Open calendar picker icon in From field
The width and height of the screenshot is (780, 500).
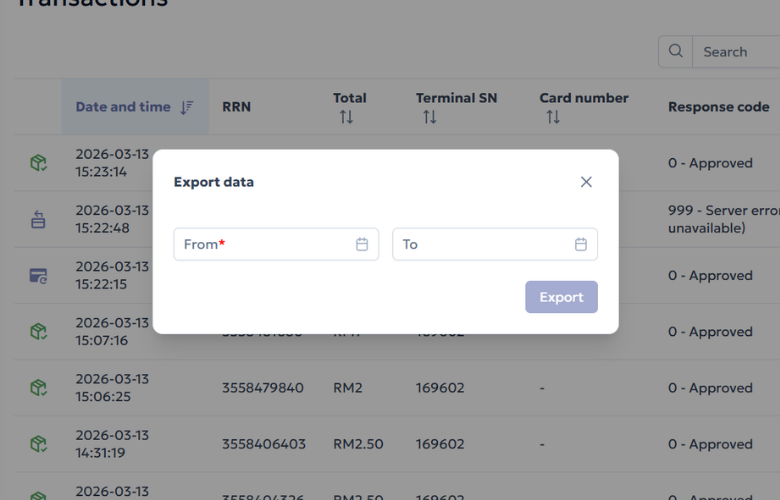coord(362,244)
